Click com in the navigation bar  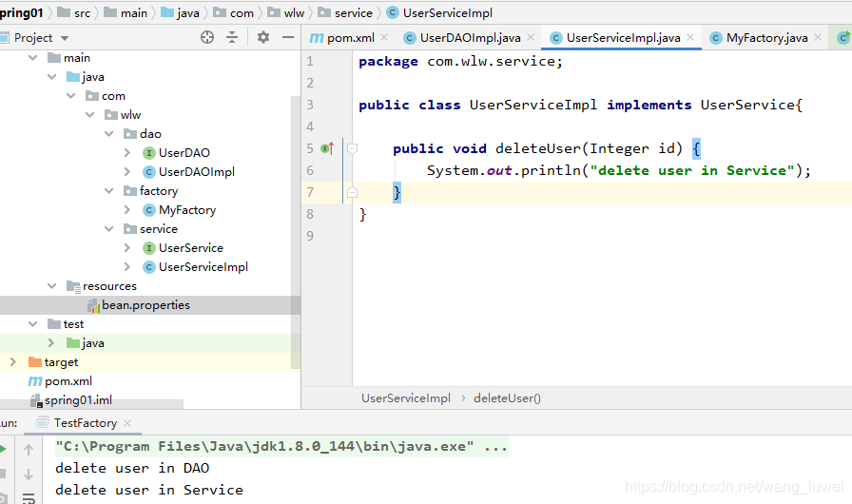234,12
